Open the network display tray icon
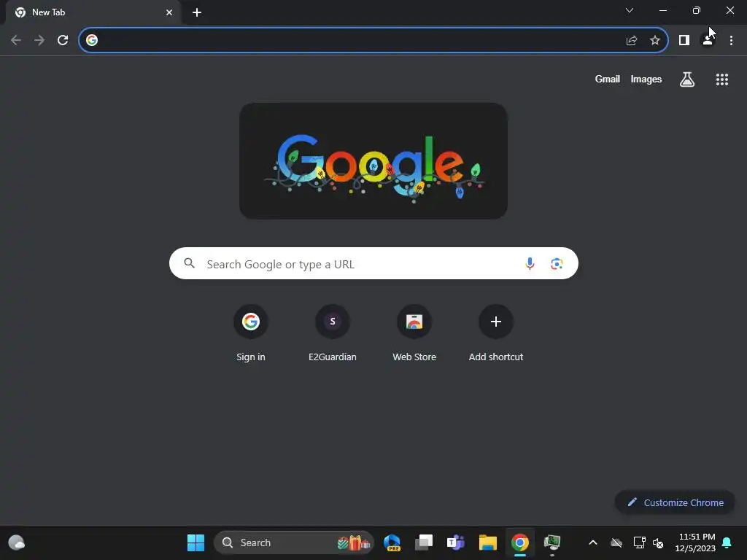 [x=639, y=542]
